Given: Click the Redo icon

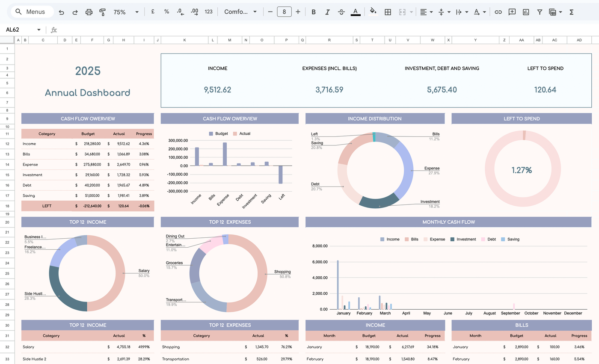Looking at the screenshot, I should [x=75, y=12].
